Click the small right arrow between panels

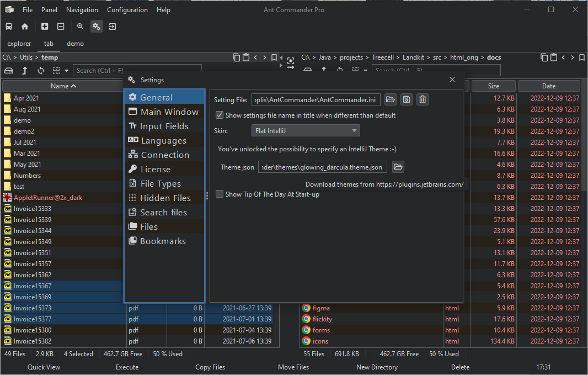[x=281, y=65]
